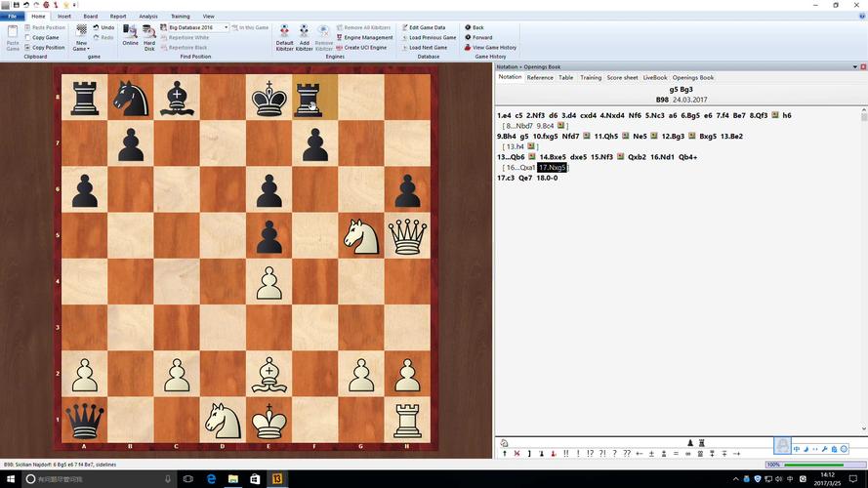This screenshot has height=488, width=868.
Task: Open View Game History
Action: pyautogui.click(x=490, y=48)
